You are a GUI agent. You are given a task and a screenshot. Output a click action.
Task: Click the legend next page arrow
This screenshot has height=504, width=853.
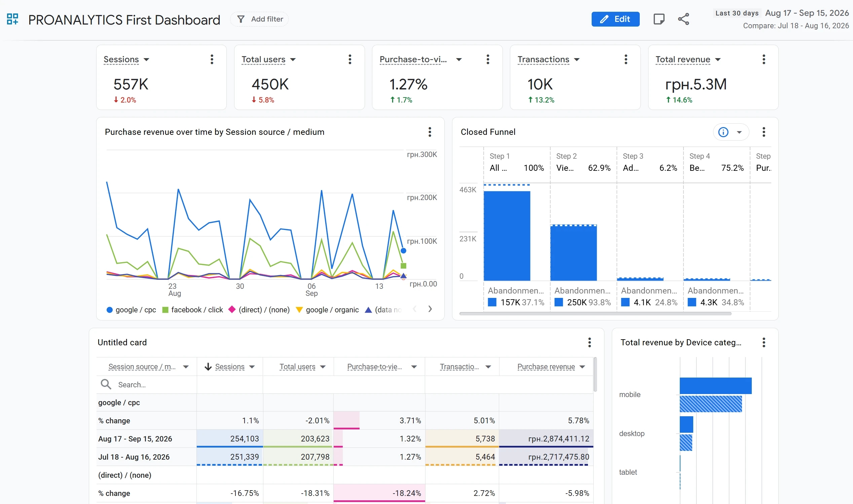click(430, 309)
